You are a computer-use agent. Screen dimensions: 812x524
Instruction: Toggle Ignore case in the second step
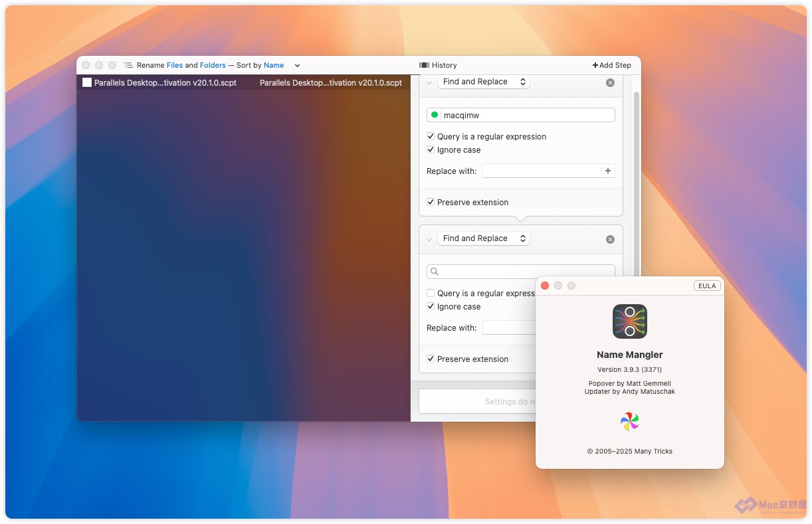coord(431,306)
